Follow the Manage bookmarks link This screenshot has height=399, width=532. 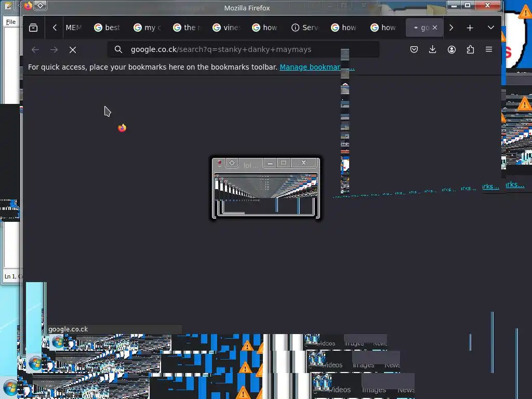[x=317, y=67]
